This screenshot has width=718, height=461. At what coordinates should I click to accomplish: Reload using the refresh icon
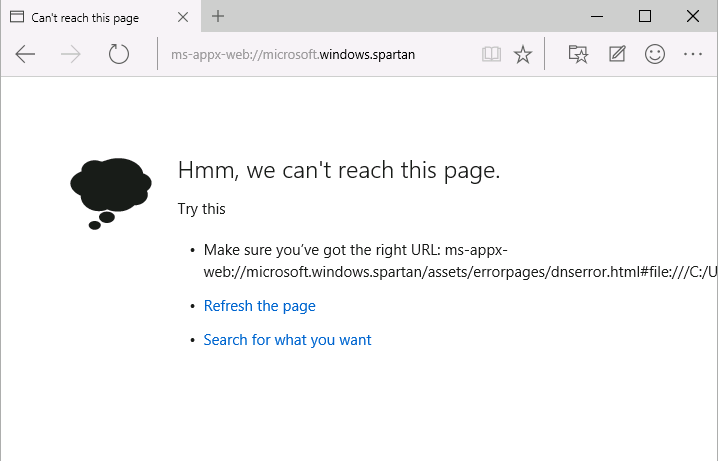[x=119, y=54]
